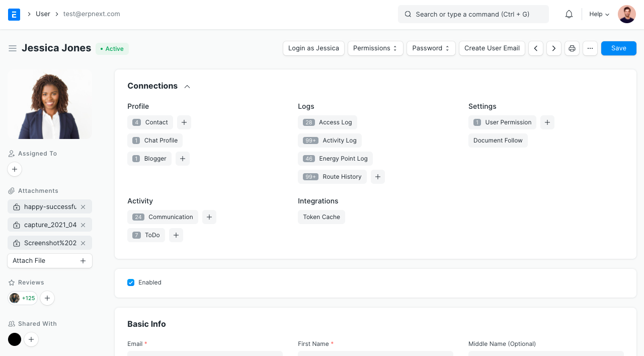The image size is (644, 356).
Task: Click the global search bar
Action: (x=473, y=14)
